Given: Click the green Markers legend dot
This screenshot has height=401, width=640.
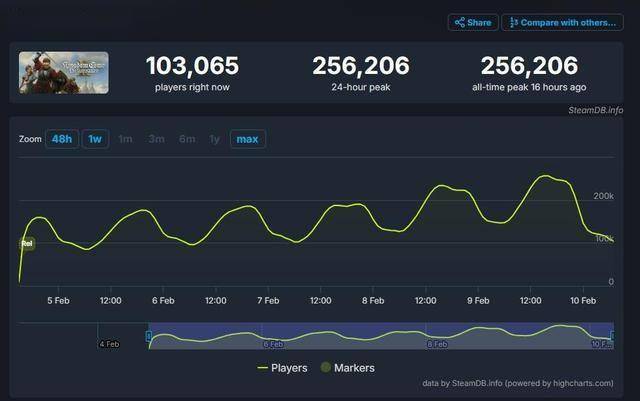Looking at the screenshot, I should 326,368.
